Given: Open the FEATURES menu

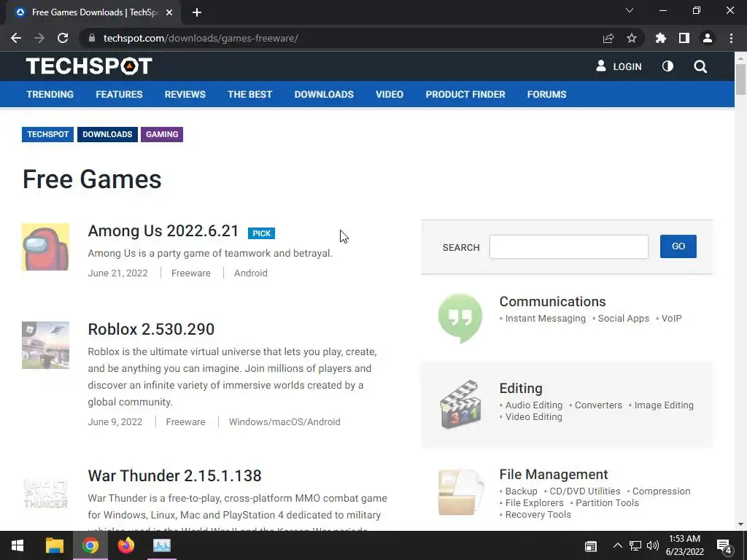Looking at the screenshot, I should 119,94.
